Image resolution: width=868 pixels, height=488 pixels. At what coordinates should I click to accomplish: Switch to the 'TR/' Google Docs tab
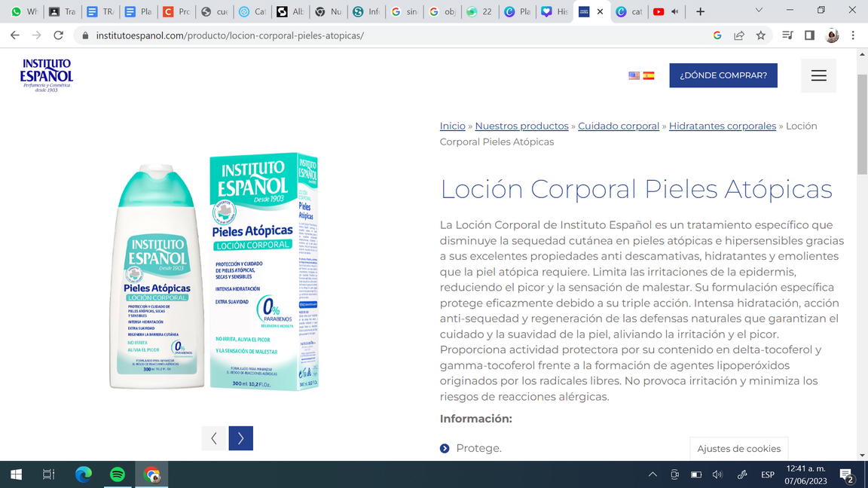[x=100, y=11]
